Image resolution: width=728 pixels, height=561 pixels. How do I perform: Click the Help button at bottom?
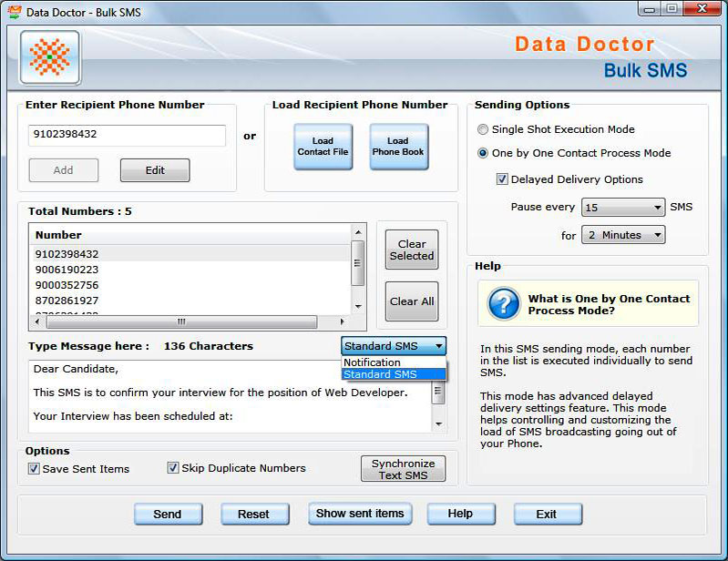click(460, 514)
